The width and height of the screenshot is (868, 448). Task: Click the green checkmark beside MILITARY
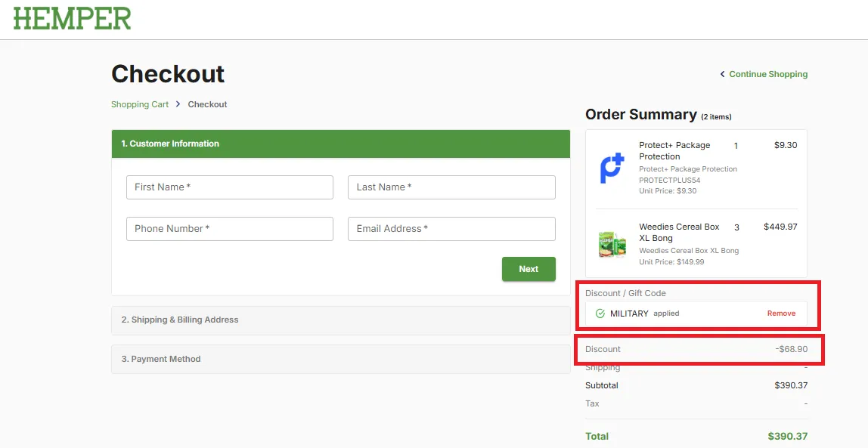[600, 314]
